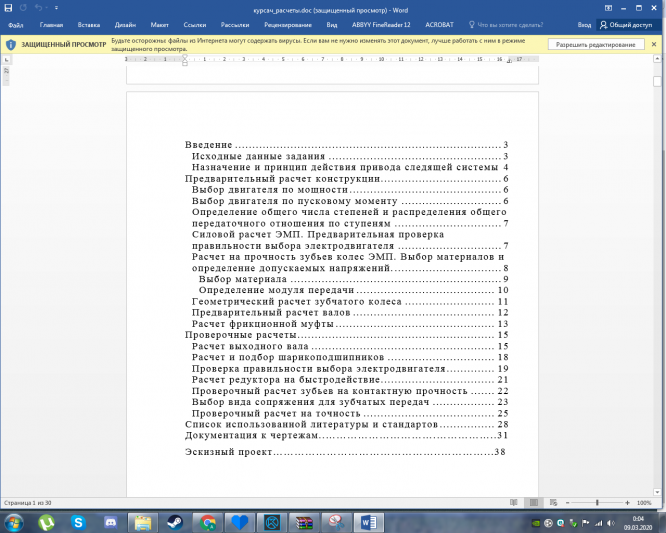Click 'Расчет редуктора на быстродействие' entry

pos(285,380)
